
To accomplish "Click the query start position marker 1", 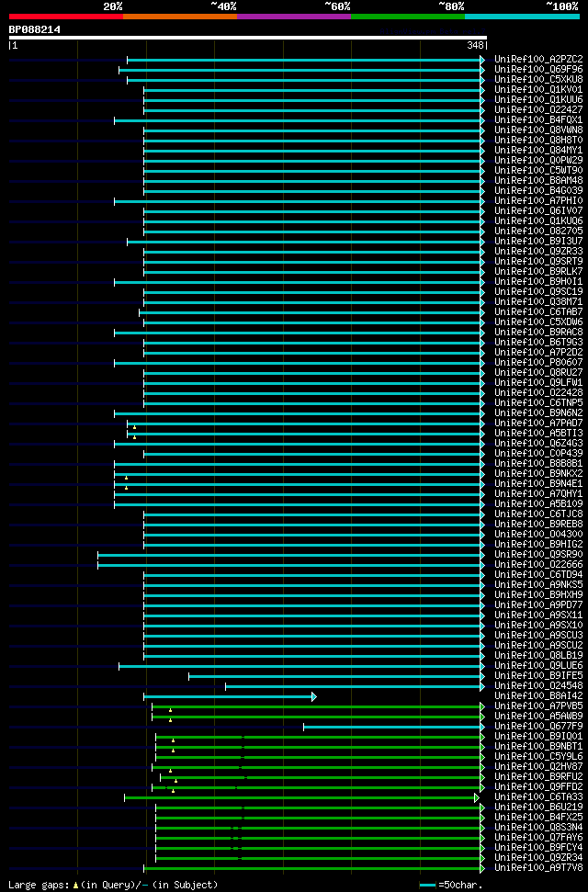I will [x=14, y=45].
